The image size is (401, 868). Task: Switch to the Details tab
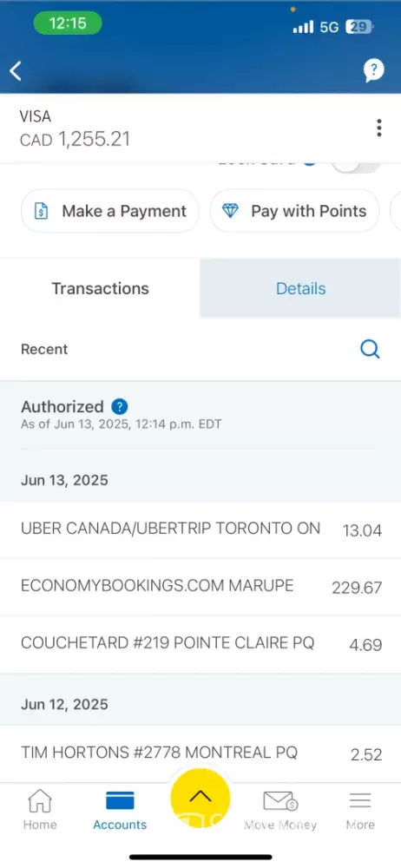[300, 288]
